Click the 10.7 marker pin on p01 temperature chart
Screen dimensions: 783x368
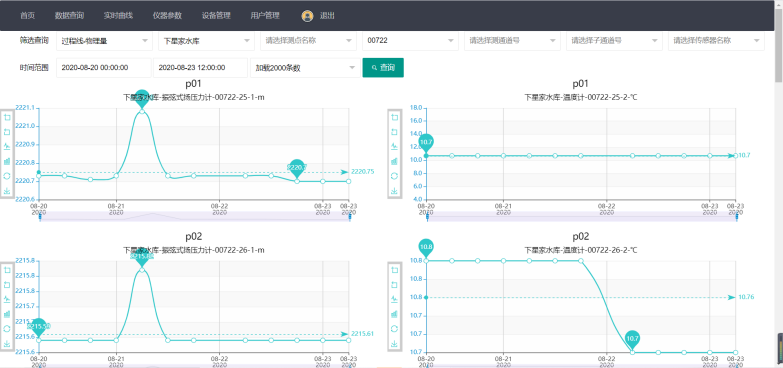point(426,143)
